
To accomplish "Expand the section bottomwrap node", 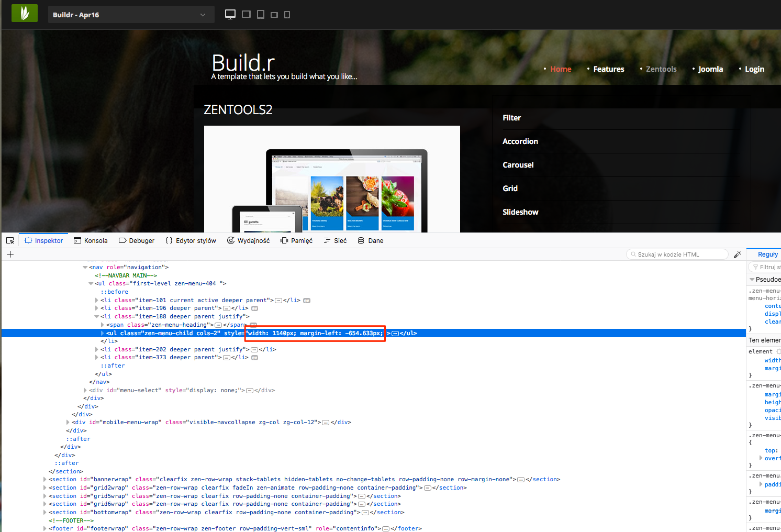I will [44, 513].
